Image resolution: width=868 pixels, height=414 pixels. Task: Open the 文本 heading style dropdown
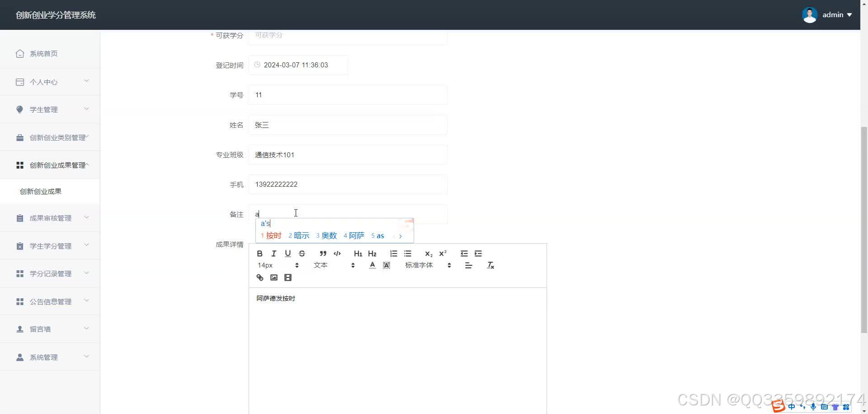coord(334,265)
